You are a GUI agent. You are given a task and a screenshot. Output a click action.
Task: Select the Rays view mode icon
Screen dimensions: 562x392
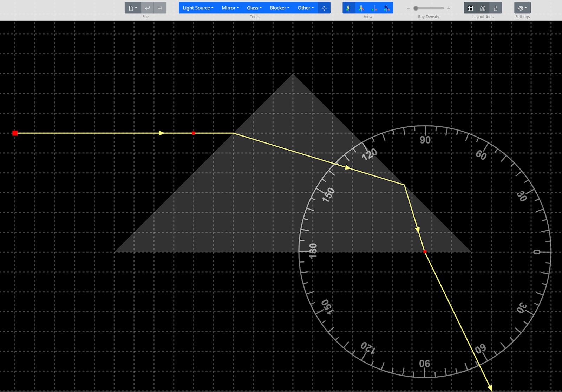tap(348, 8)
